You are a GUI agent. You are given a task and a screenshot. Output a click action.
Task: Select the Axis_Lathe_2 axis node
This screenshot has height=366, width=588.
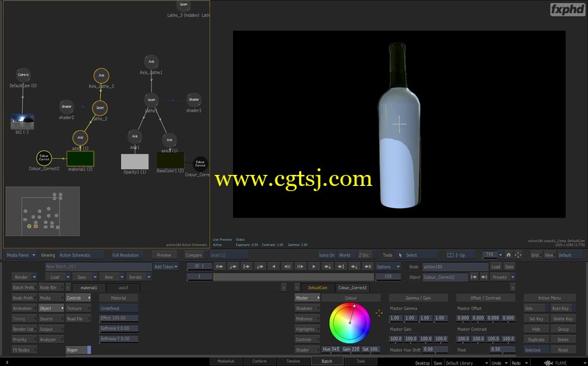point(101,76)
